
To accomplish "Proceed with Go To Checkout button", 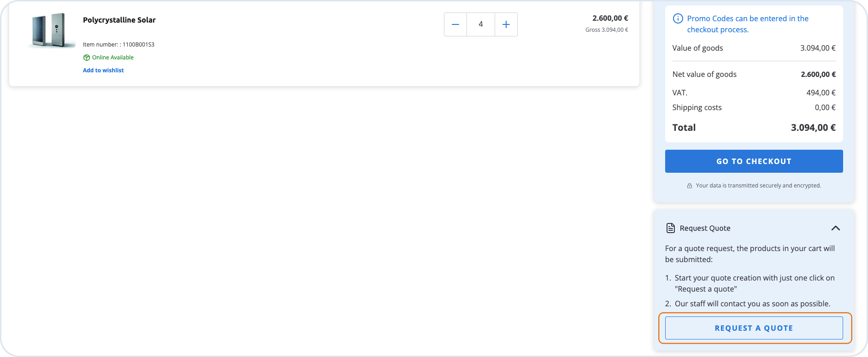I will (754, 161).
